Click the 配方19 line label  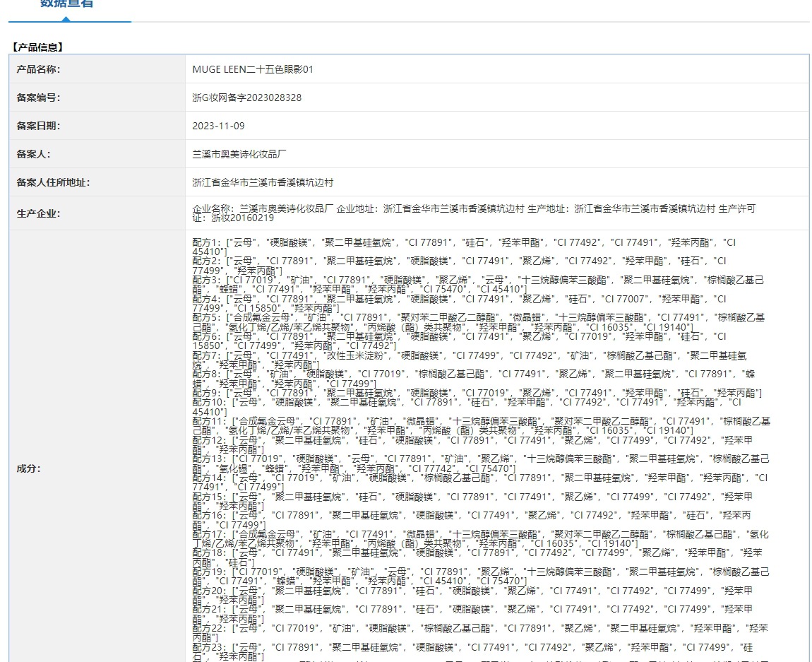[x=210, y=572]
